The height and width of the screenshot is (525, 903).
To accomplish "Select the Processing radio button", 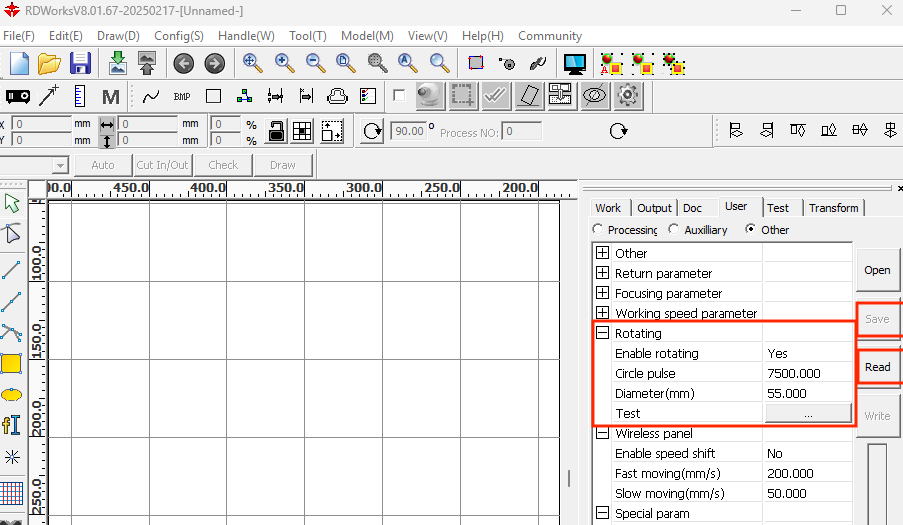I will tap(598, 229).
